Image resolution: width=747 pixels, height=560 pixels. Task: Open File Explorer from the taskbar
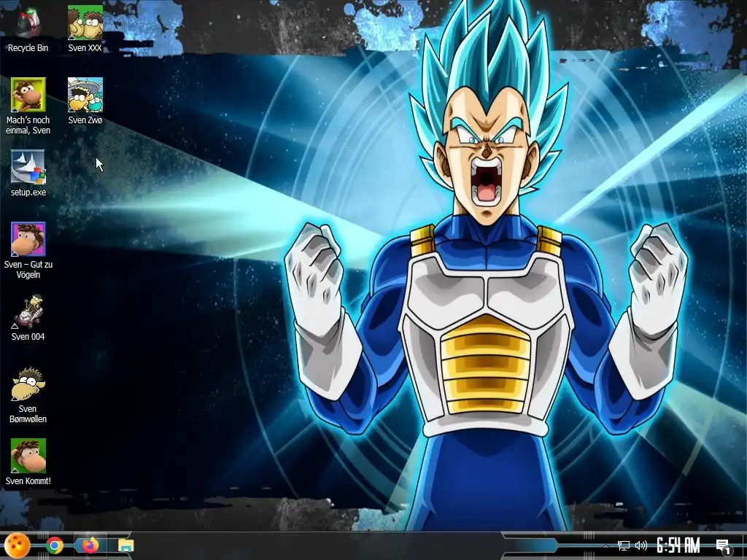125,545
